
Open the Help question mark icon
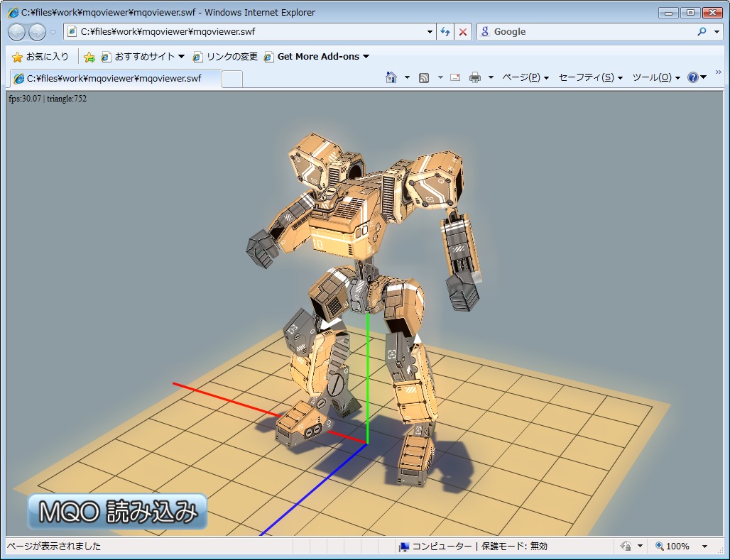pyautogui.click(x=693, y=77)
